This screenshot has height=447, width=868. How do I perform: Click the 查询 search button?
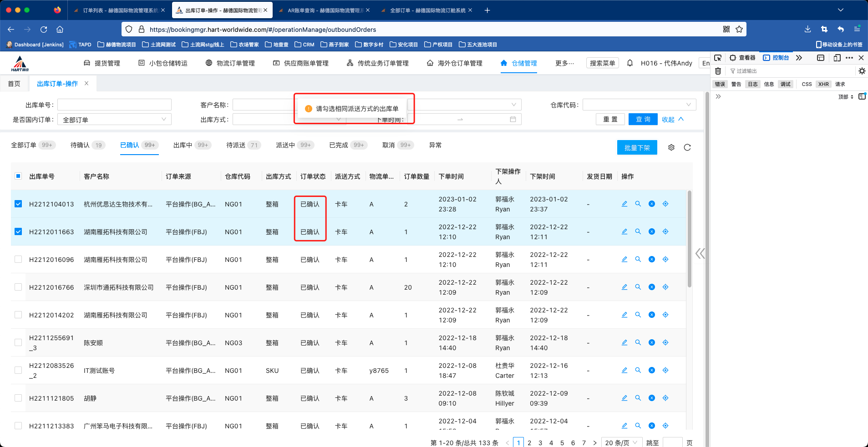tap(642, 119)
